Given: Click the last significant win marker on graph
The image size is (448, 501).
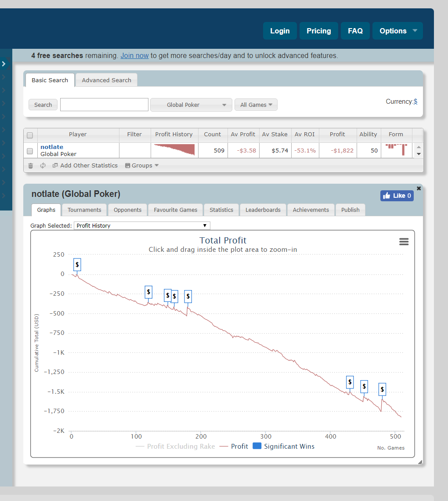Looking at the screenshot, I should [x=383, y=389].
